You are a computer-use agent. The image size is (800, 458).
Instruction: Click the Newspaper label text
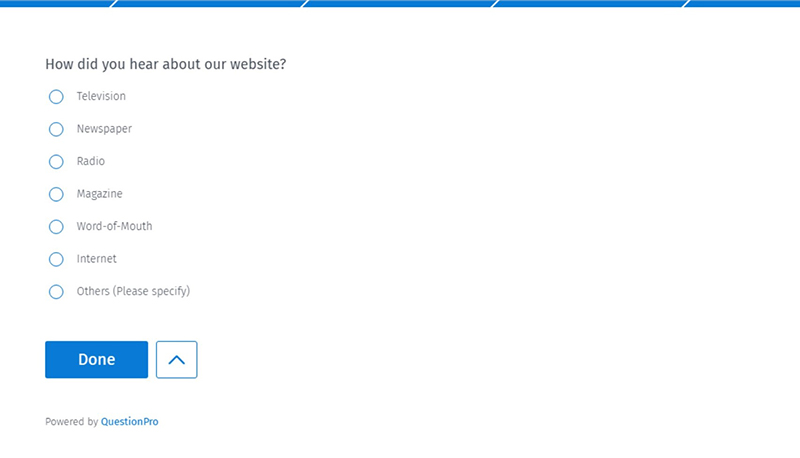(x=104, y=129)
